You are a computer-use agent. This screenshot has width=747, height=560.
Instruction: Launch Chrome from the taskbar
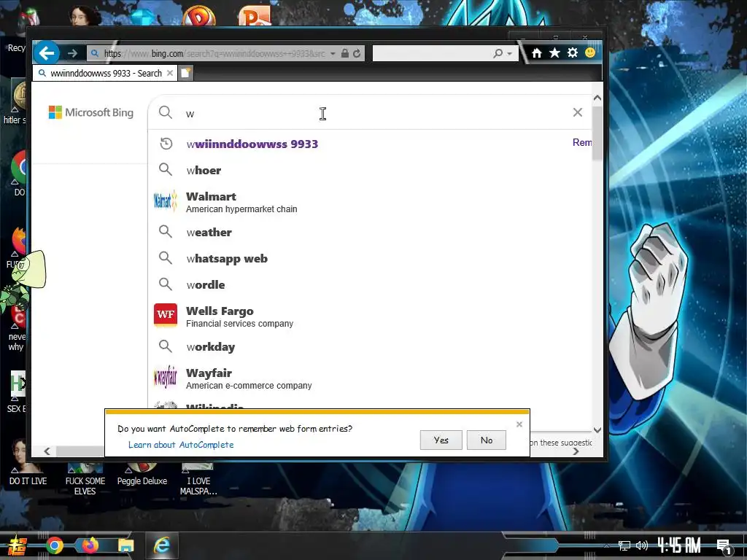tap(54, 545)
